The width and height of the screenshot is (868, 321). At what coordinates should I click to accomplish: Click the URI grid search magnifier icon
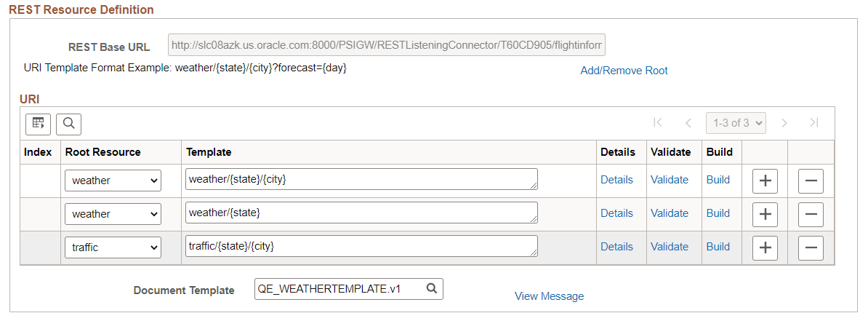pos(68,124)
